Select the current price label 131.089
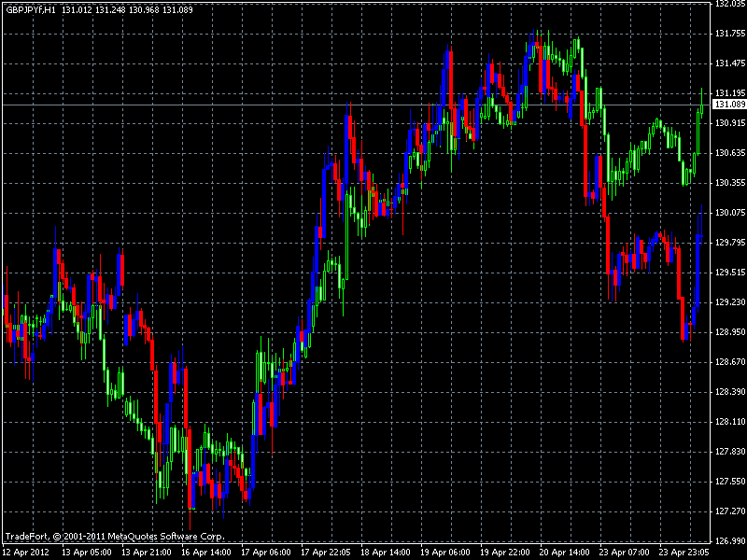The height and width of the screenshot is (560, 747). (x=730, y=105)
